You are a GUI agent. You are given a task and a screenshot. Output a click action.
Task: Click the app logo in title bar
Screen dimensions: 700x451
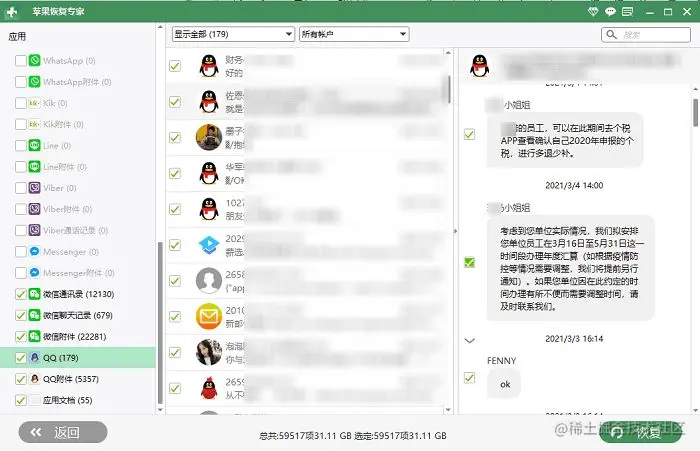(12, 12)
